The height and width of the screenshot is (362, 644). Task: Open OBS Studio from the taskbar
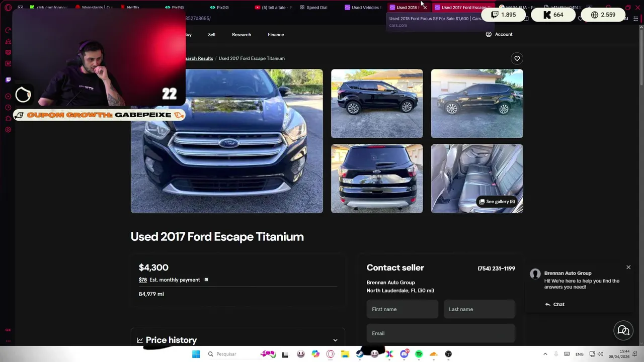(448, 354)
